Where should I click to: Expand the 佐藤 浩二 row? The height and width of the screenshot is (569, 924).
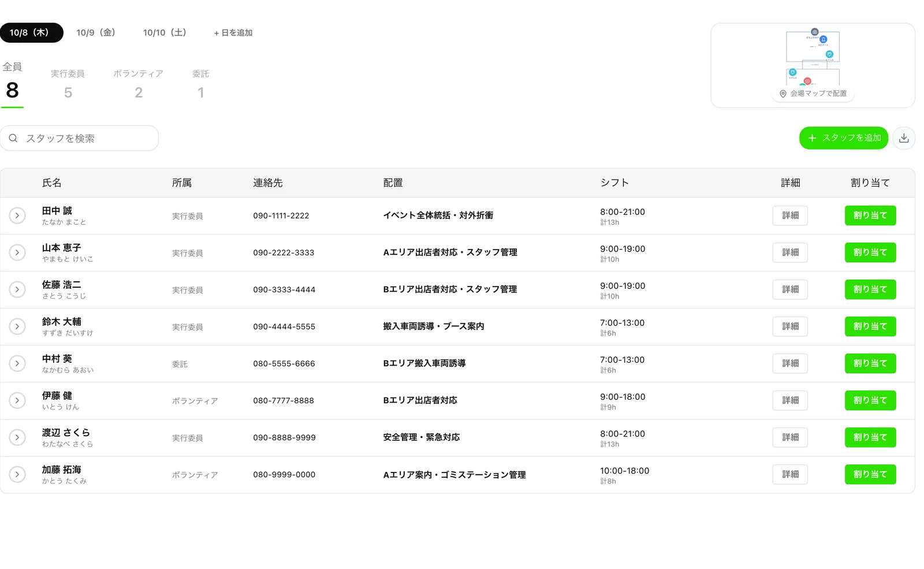tap(17, 289)
